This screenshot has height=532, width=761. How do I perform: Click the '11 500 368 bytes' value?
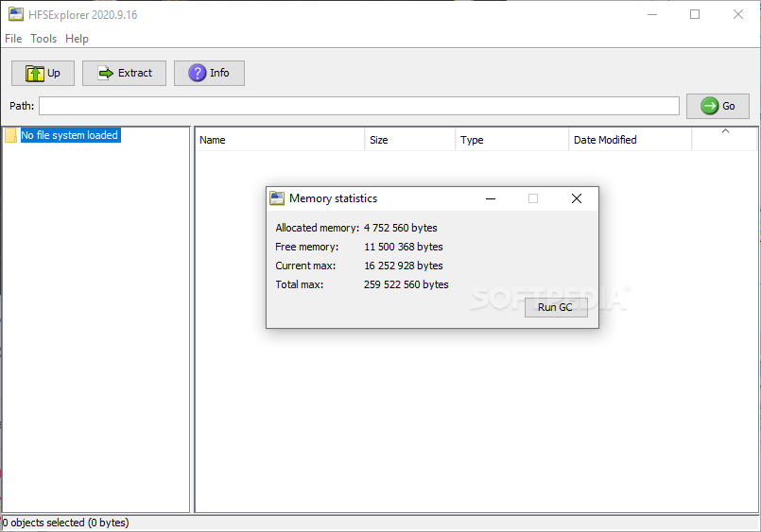404,247
